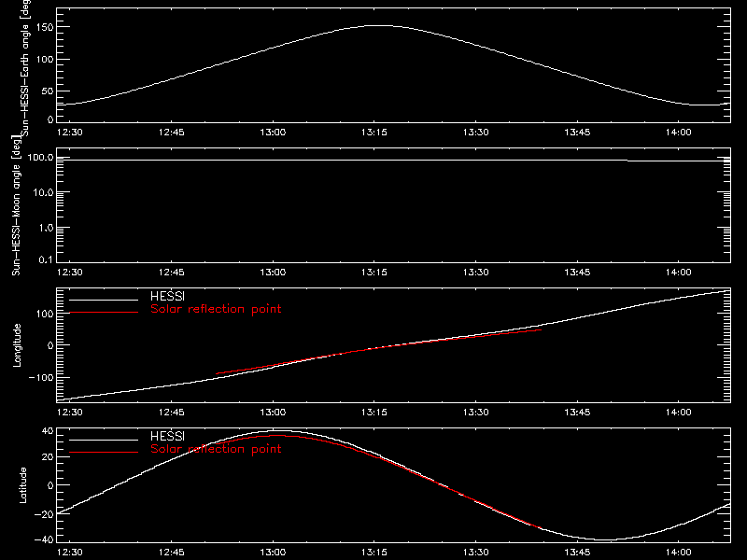Click the 10.0 tick on Moon angle plot
Image resolution: width=747 pixels, height=560 pixels.
[43, 192]
